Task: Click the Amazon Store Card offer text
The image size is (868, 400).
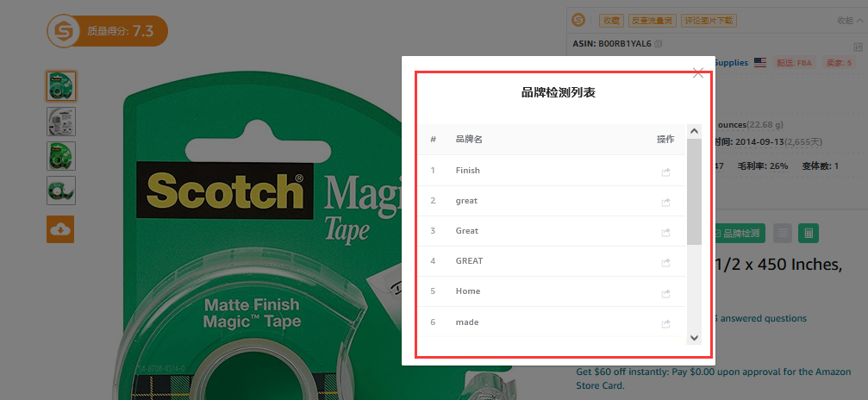Action: (x=714, y=378)
